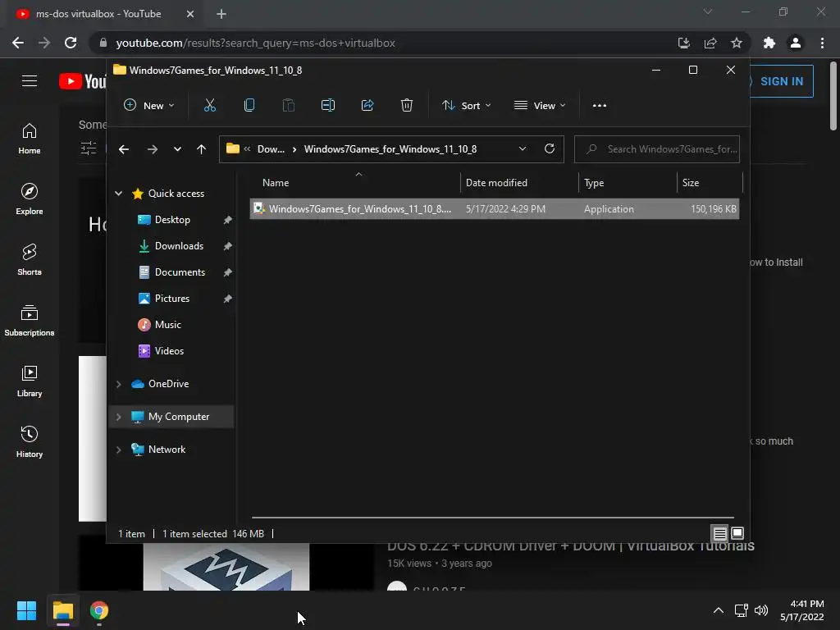Open YouTube Subscriptions in sidebar
The height and width of the screenshot is (630, 840).
point(30,321)
